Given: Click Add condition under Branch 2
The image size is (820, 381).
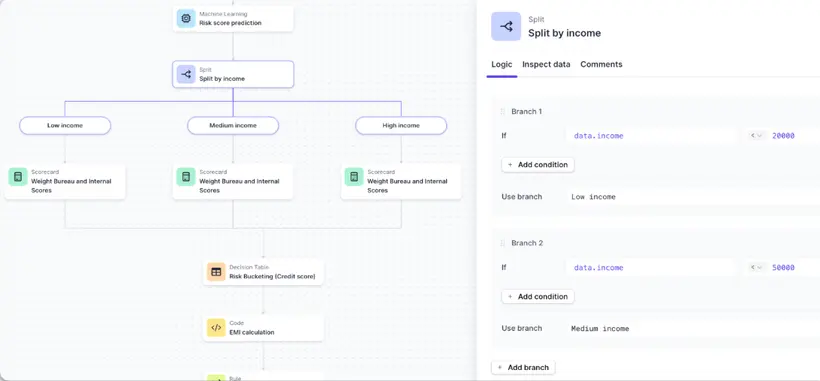Looking at the screenshot, I should pos(538,296).
